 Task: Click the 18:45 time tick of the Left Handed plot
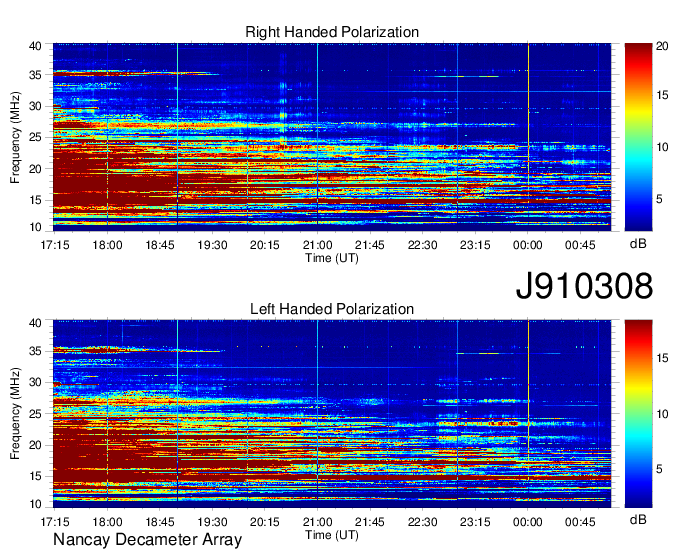pyautogui.click(x=160, y=522)
